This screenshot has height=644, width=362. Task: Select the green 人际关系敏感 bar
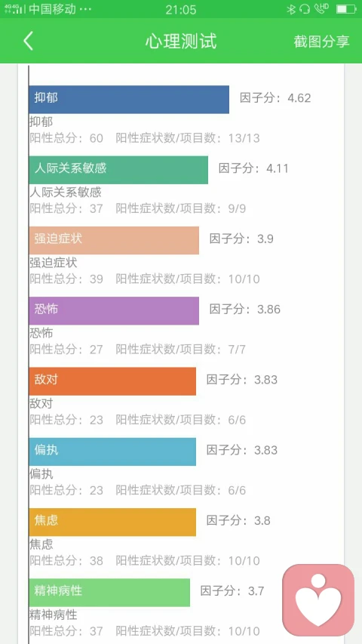pos(118,170)
